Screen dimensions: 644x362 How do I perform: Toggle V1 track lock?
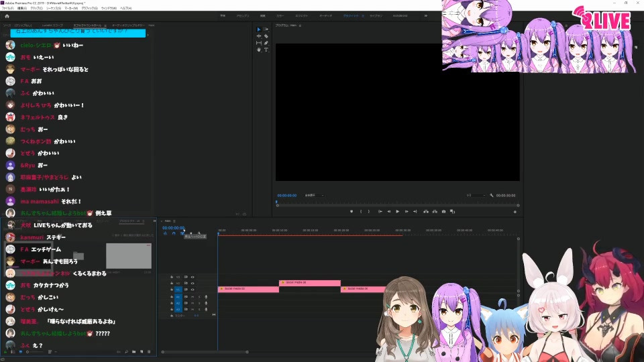click(x=172, y=290)
